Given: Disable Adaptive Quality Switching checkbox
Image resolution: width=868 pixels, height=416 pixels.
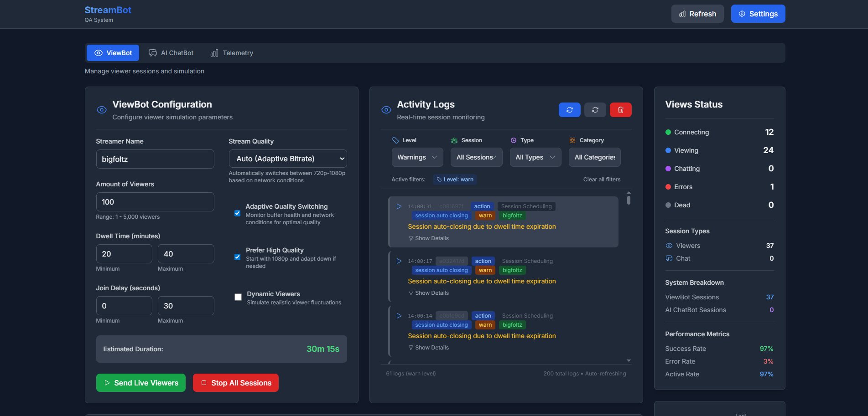Looking at the screenshot, I should click(237, 213).
